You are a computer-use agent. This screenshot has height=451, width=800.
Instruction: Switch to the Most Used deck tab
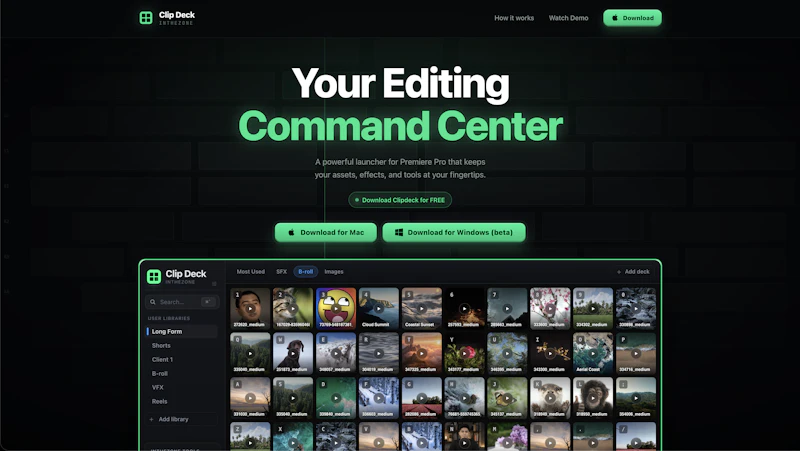[251, 271]
